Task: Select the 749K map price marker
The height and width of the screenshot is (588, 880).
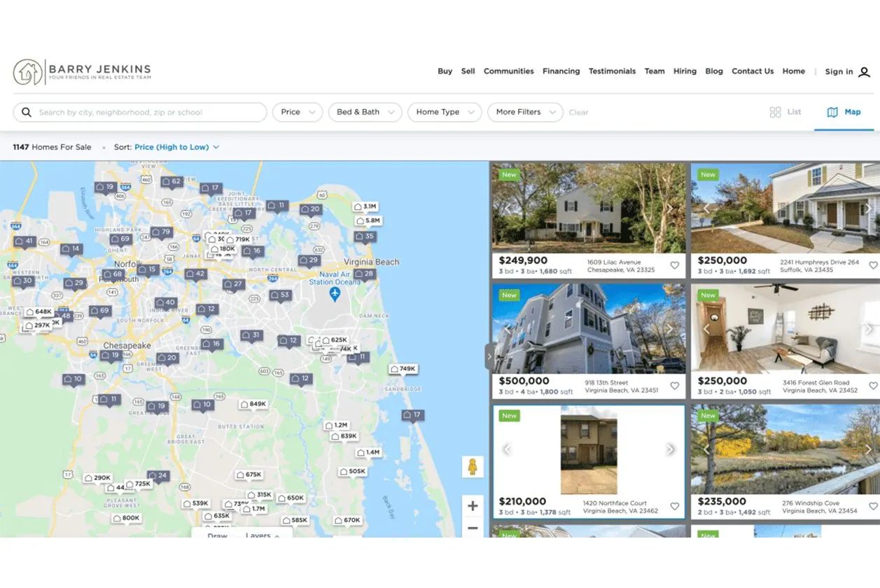Action: [x=403, y=370]
